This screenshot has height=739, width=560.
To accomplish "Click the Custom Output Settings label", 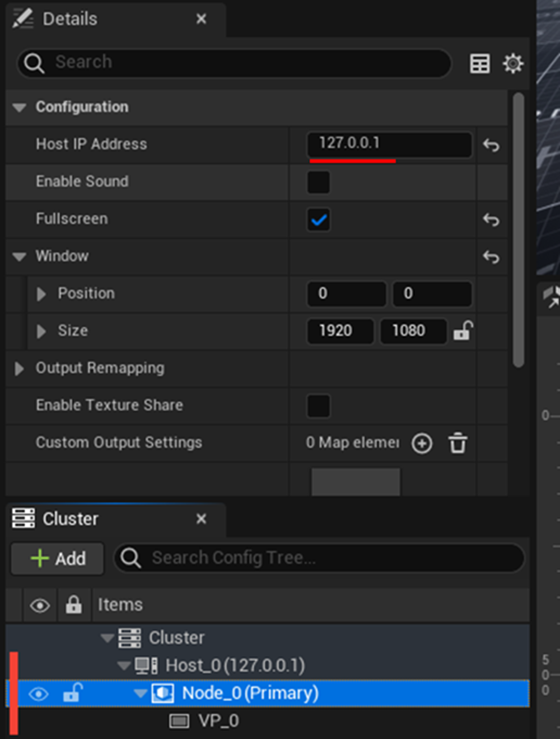I will (119, 443).
